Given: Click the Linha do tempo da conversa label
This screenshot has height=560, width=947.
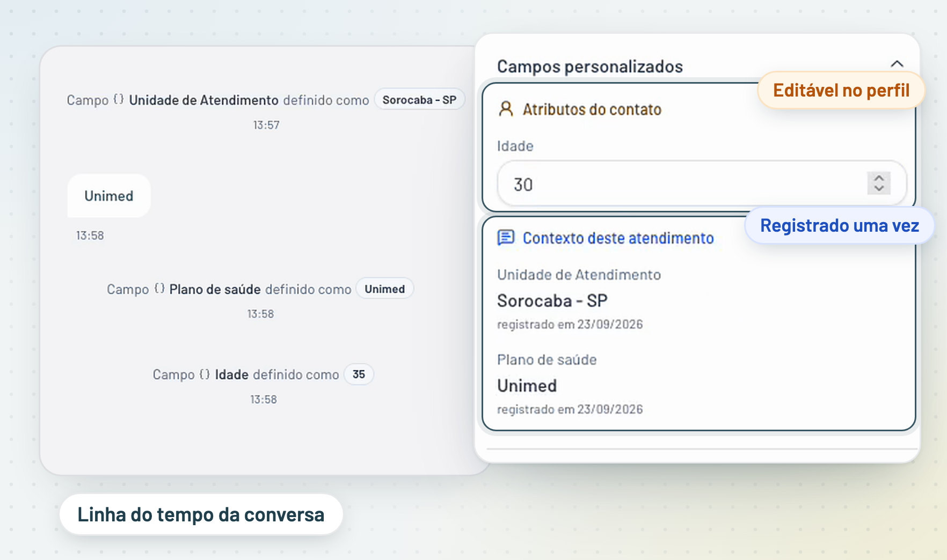Looking at the screenshot, I should click(201, 514).
